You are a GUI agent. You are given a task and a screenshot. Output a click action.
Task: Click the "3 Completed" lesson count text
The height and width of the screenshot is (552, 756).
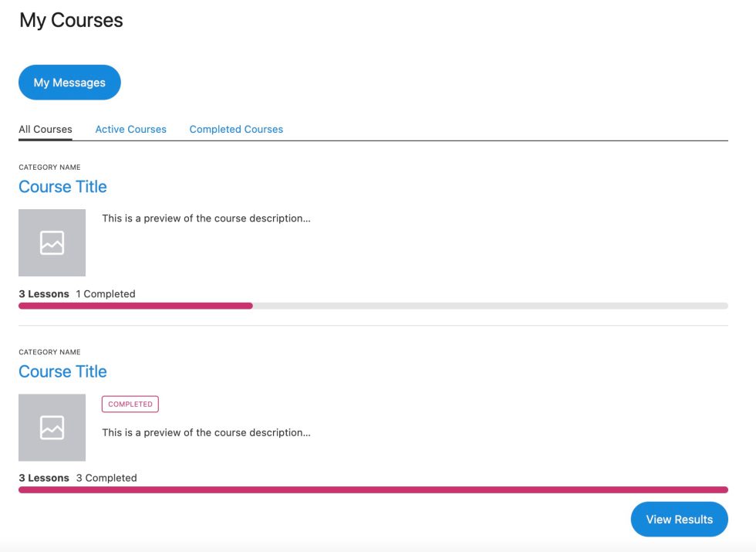tap(106, 478)
